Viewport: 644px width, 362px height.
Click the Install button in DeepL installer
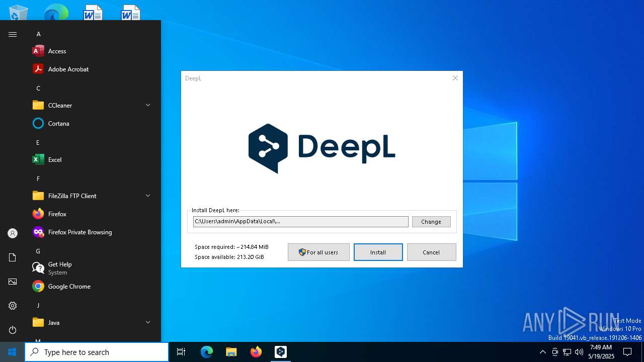(x=378, y=252)
